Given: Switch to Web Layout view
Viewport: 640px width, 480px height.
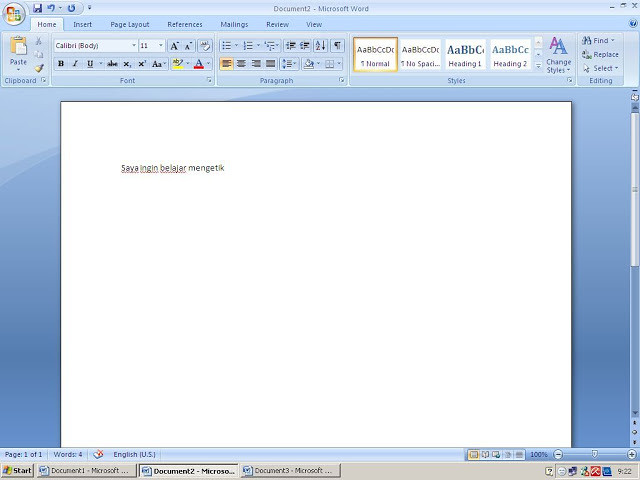Looking at the screenshot, I should [x=496, y=454].
